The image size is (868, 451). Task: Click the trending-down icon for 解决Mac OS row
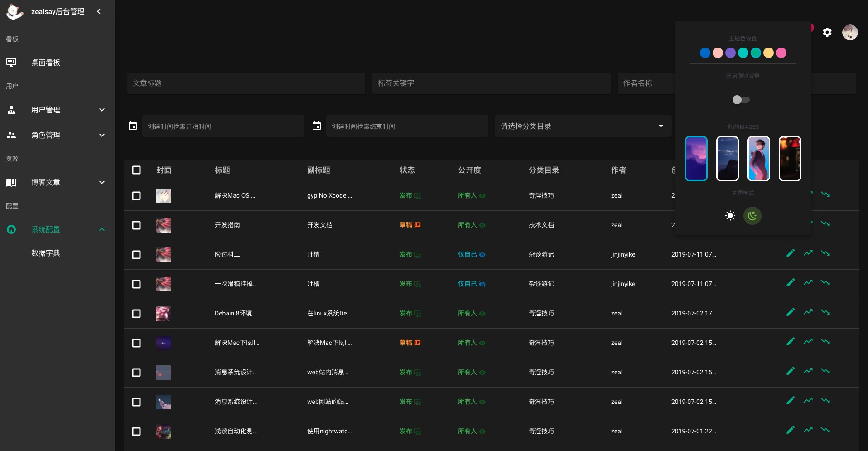click(825, 194)
